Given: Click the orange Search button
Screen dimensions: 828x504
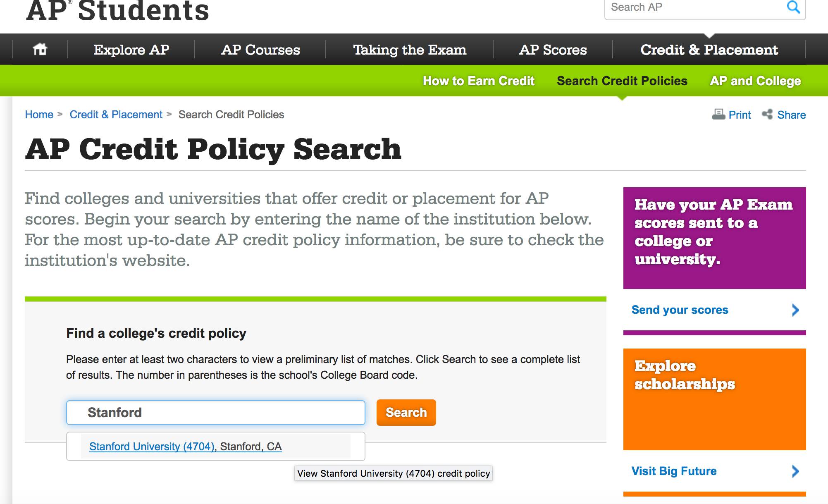Looking at the screenshot, I should (x=406, y=412).
